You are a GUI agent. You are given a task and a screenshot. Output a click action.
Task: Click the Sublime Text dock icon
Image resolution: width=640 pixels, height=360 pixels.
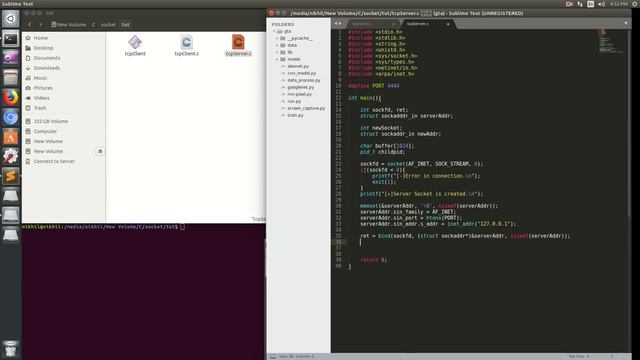pyautogui.click(x=11, y=176)
